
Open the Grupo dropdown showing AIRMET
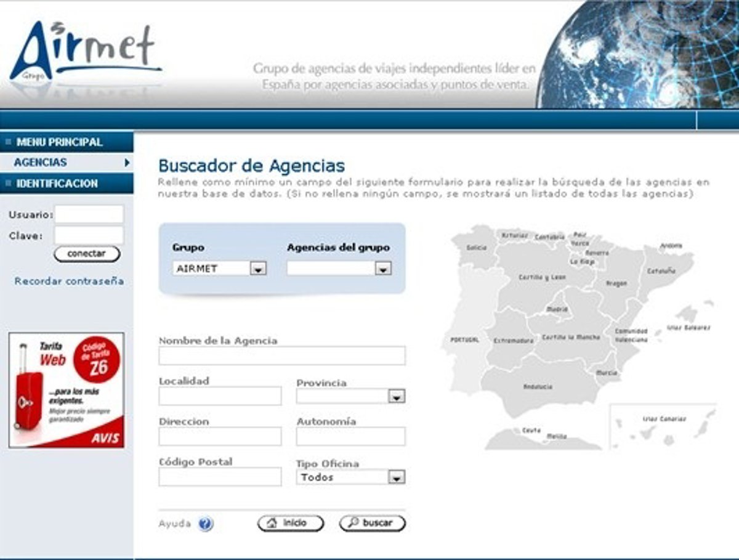tap(219, 269)
